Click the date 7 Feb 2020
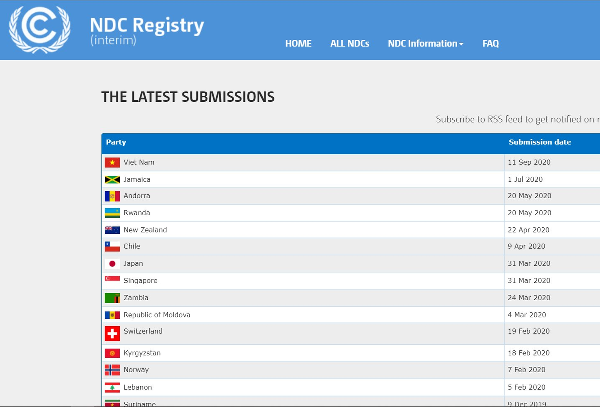The image size is (600, 407). pos(527,370)
